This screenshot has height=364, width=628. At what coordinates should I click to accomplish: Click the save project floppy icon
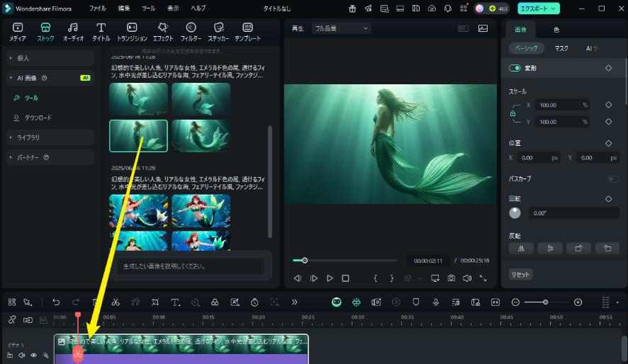pyautogui.click(x=416, y=8)
